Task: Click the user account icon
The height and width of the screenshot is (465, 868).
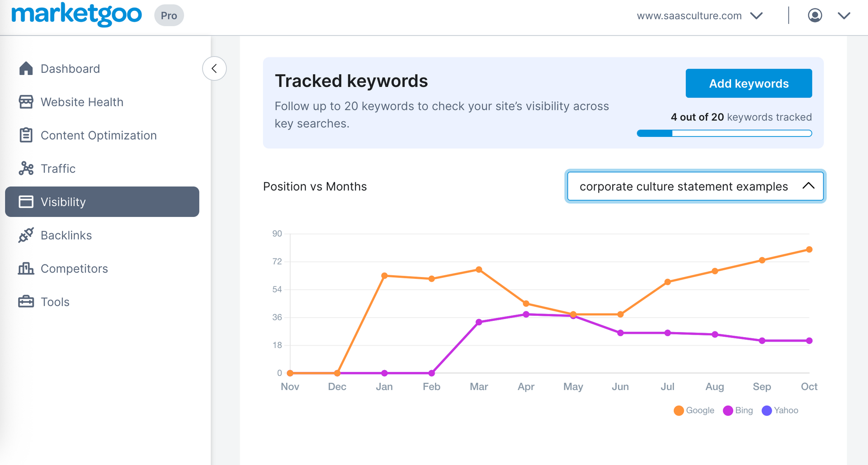Action: point(814,15)
